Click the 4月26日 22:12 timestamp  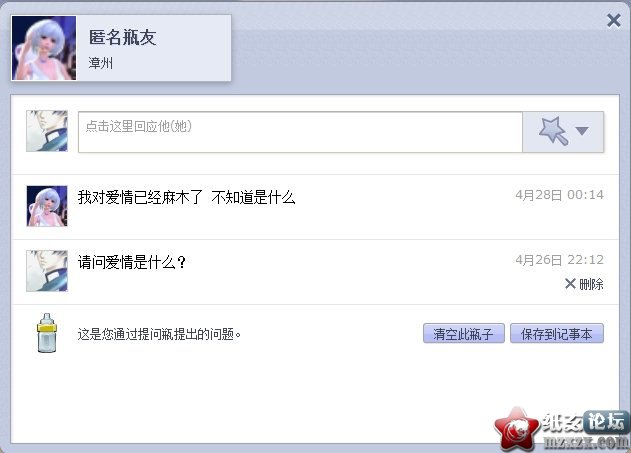click(x=559, y=260)
